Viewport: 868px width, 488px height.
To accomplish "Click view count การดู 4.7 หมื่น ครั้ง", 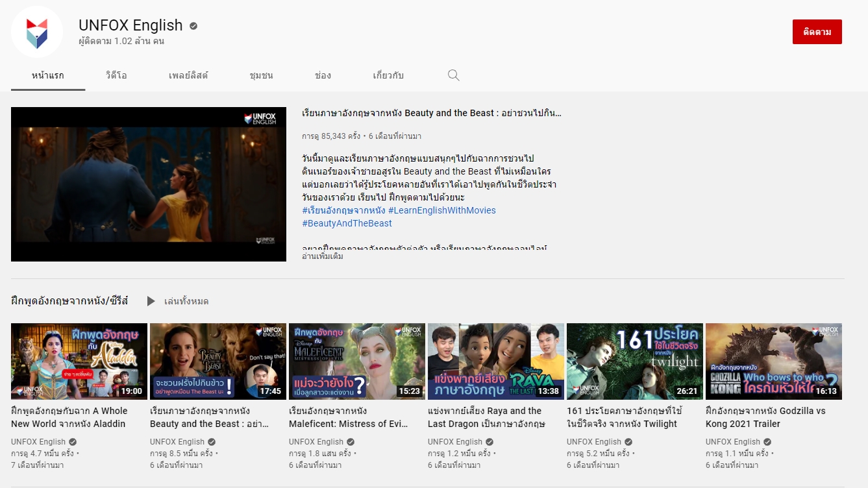I will (42, 454).
